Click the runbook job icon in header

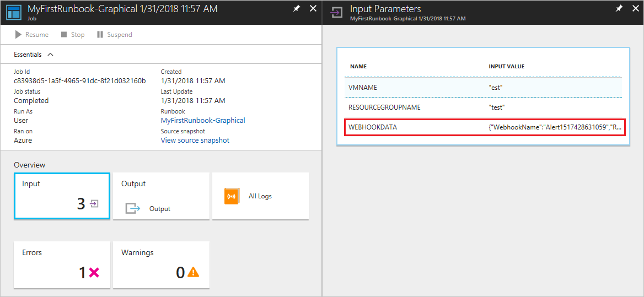(x=13, y=12)
